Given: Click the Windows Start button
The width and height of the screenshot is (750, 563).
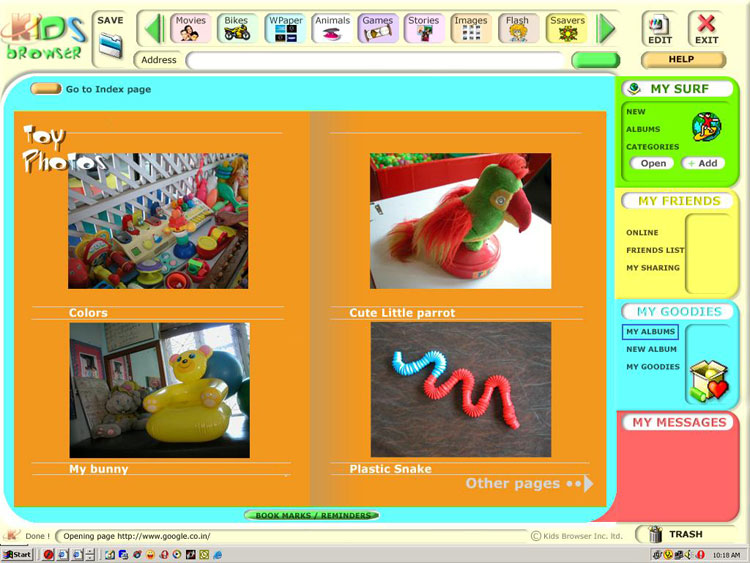Looking at the screenshot, I should coord(17,554).
